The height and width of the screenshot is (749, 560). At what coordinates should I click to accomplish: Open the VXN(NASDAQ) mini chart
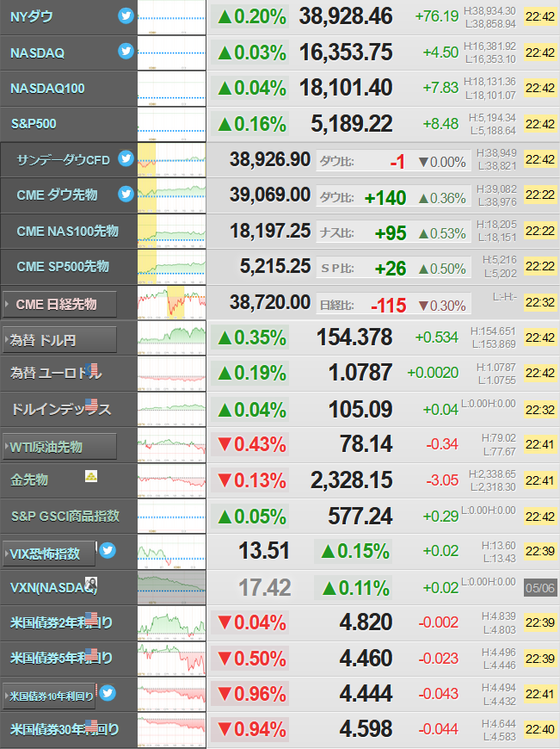tap(172, 587)
